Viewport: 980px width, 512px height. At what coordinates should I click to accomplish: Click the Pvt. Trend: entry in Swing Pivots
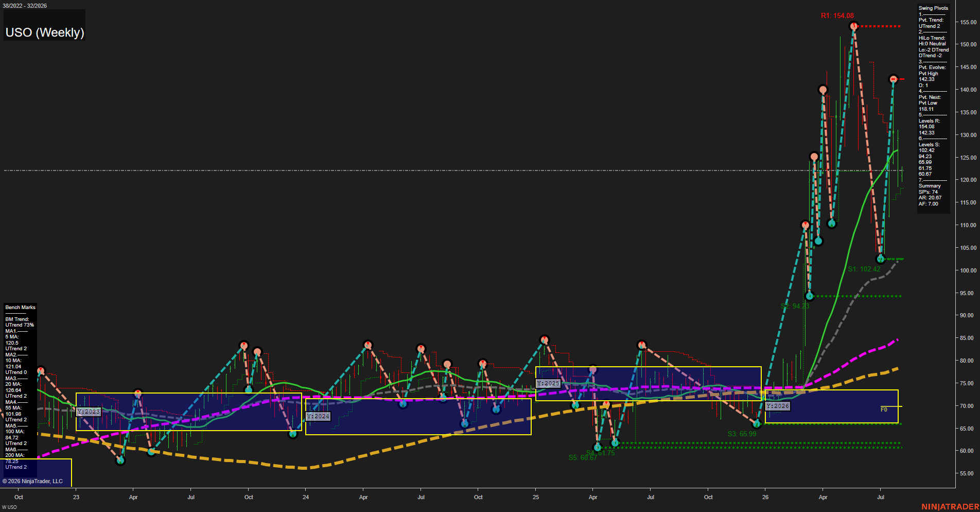pos(931,20)
